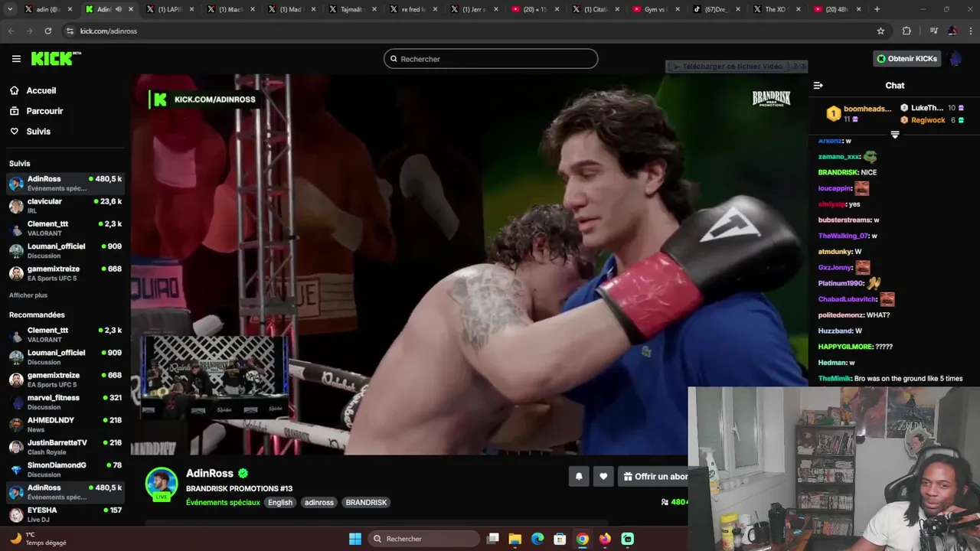Go back using browser back arrow

pyautogui.click(x=11, y=31)
